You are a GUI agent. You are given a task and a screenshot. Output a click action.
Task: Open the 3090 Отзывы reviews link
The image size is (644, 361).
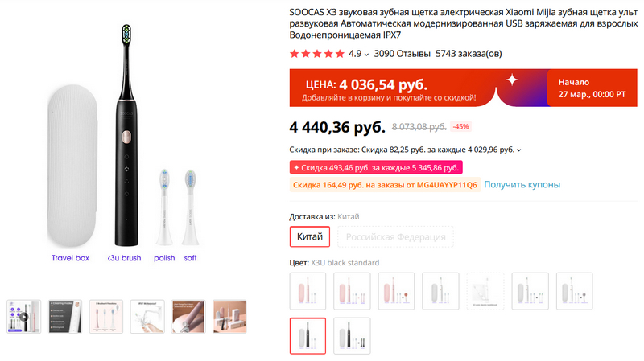(401, 54)
